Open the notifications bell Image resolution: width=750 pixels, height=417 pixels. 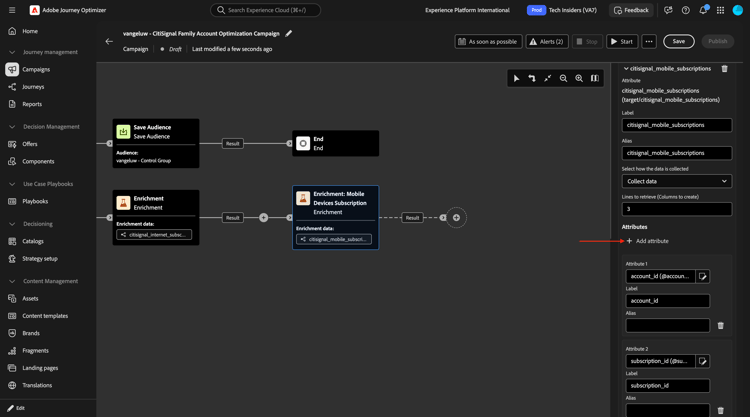coord(703,10)
